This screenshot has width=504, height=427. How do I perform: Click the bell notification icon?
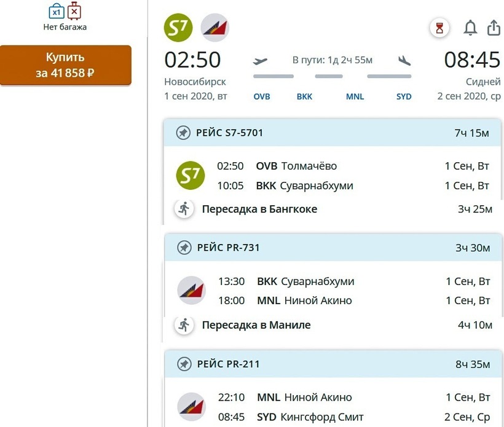click(470, 28)
